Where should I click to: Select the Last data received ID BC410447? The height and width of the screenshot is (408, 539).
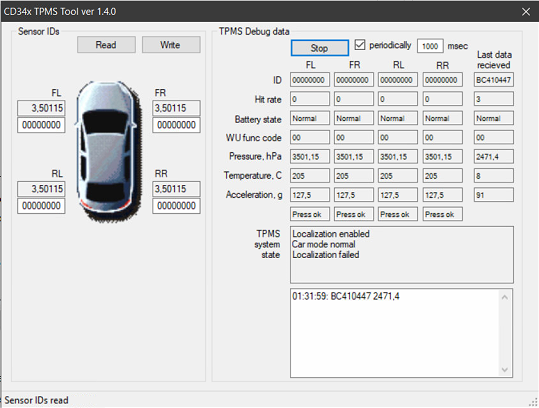click(494, 80)
